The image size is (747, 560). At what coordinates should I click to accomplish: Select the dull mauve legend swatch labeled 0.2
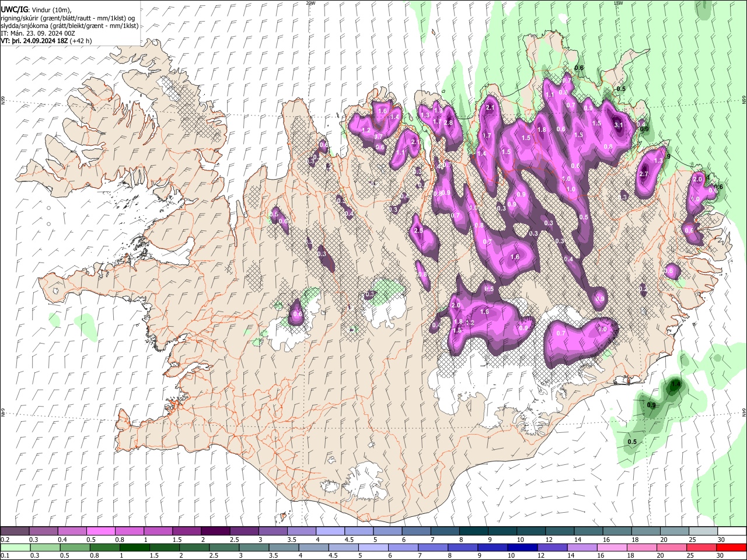coord(15,531)
